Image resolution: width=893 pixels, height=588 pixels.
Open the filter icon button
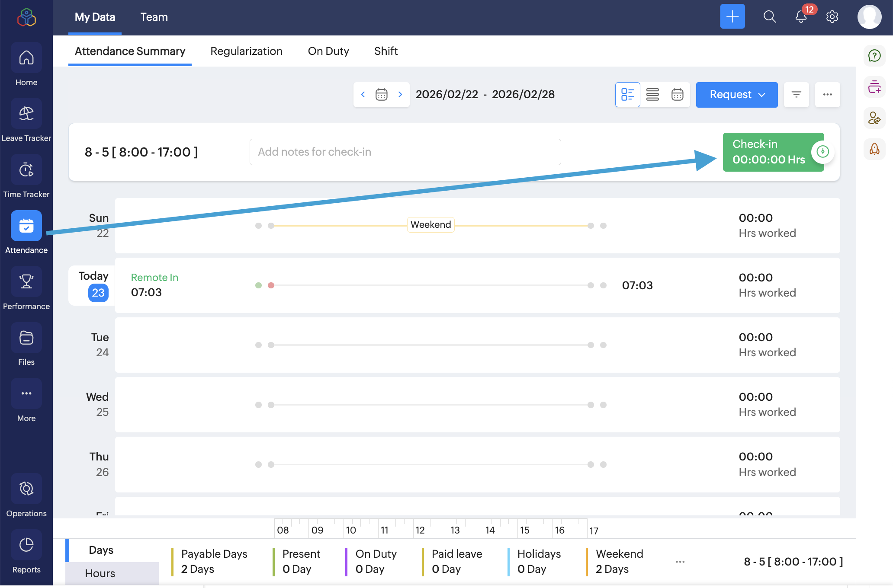(x=796, y=95)
